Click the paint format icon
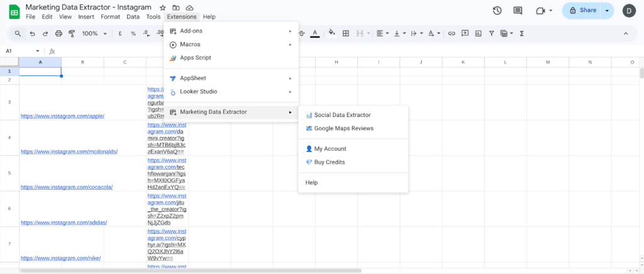This screenshot has height=274, width=644. (72, 33)
